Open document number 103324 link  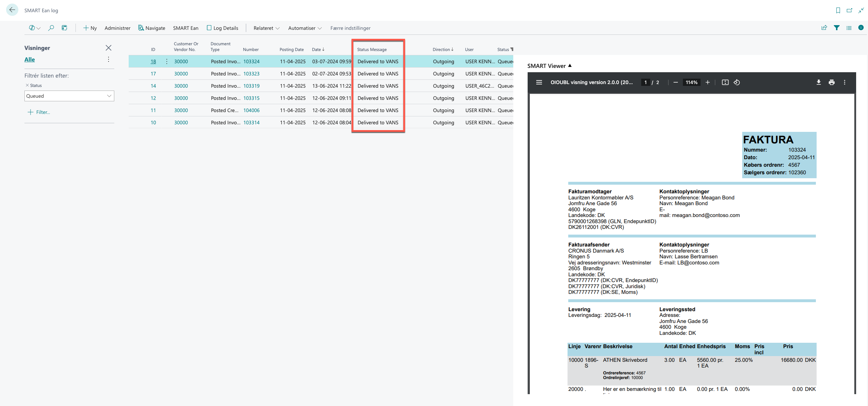click(x=251, y=61)
